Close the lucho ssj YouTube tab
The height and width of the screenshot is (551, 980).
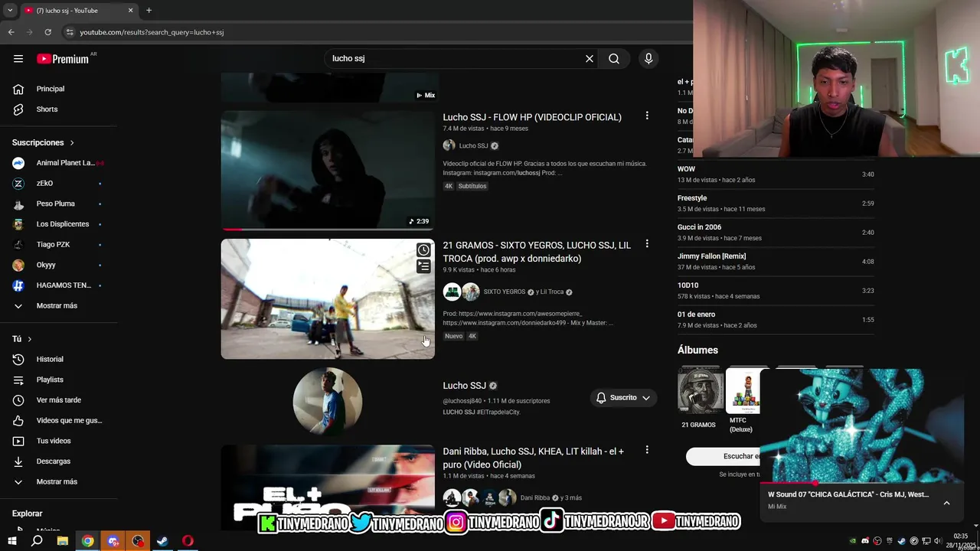coord(130,10)
